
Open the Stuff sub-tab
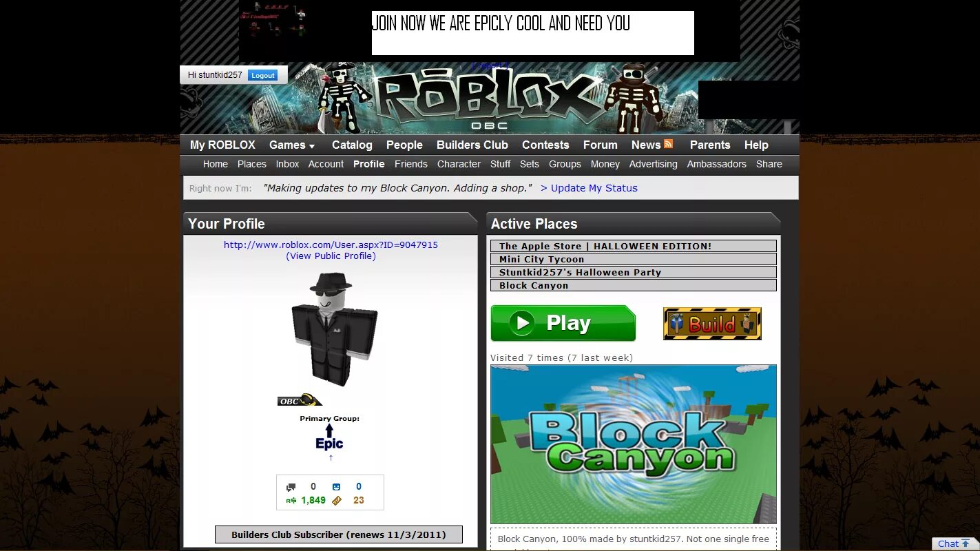[x=501, y=164]
